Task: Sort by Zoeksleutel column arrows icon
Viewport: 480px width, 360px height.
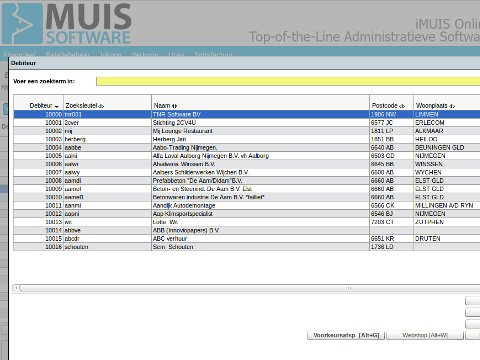Action: coord(101,106)
